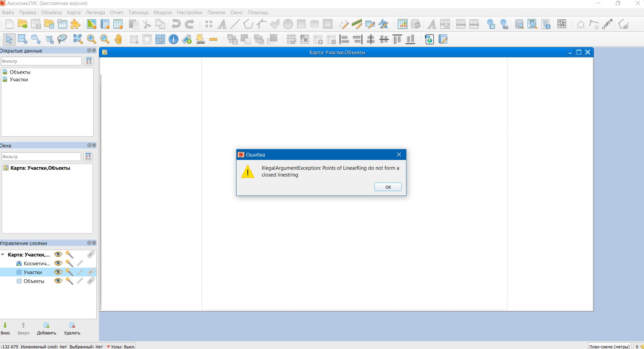Click the zoom in magnifier tool
Screen dimensions: 644x349
92,39
